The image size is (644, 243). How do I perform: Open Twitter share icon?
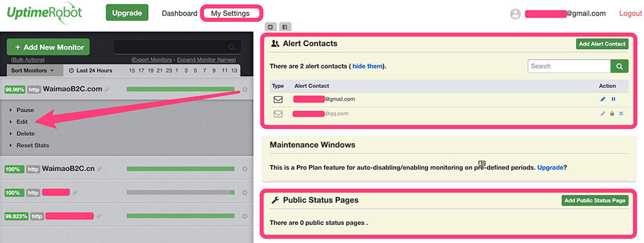270,27
